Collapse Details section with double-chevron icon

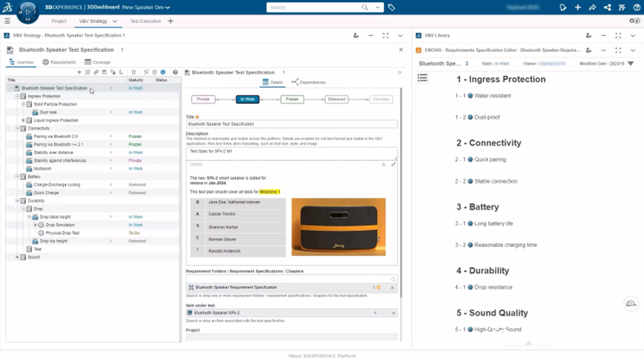(384, 164)
